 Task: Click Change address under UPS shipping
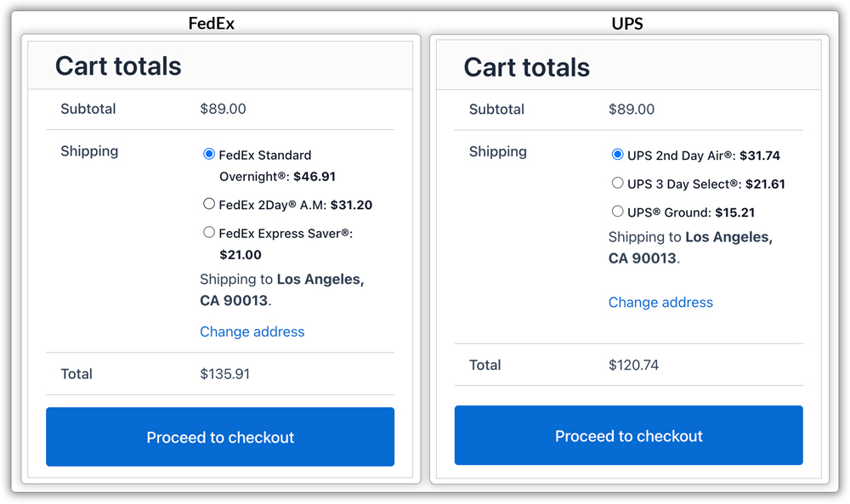click(x=660, y=302)
